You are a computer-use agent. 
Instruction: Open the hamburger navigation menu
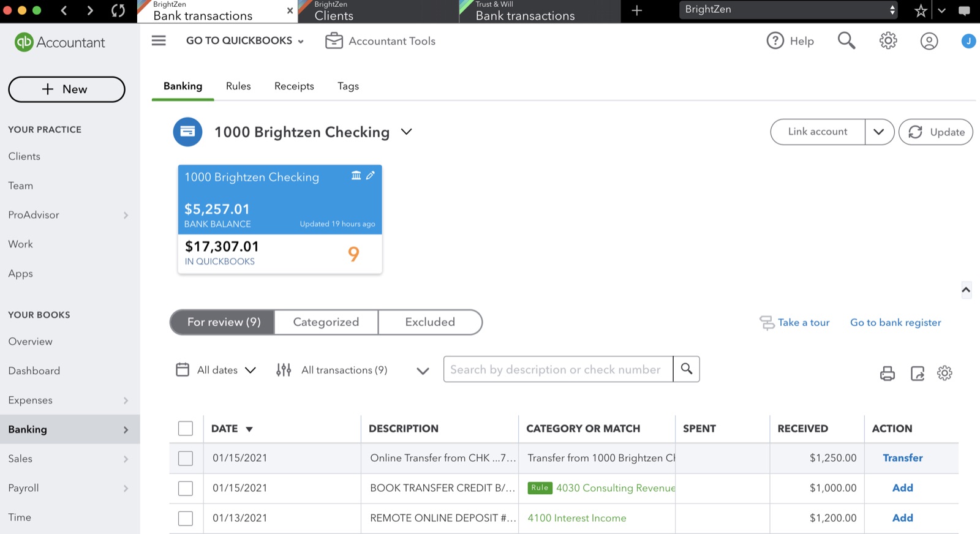(159, 40)
